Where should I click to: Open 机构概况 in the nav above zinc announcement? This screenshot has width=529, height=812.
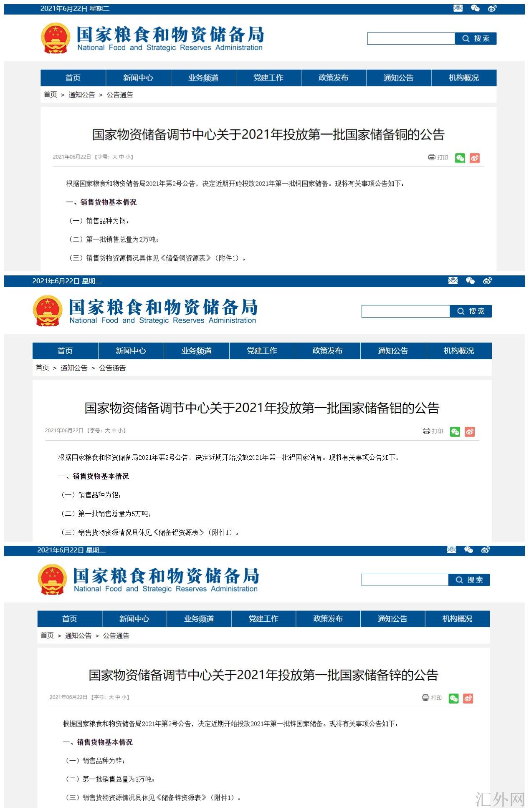pyautogui.click(x=457, y=619)
